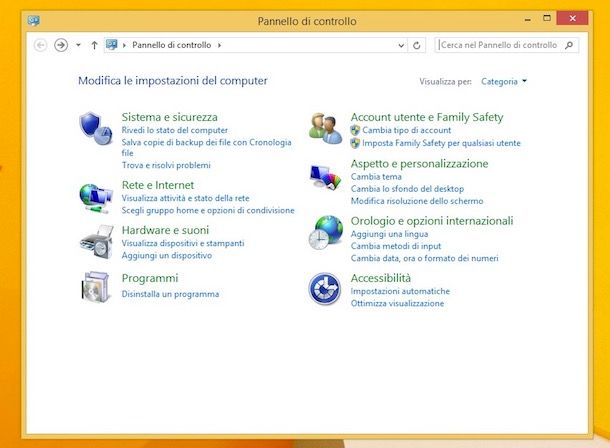Click the Forward navigation arrow
Screen dimensions: 610x448
pos(61,45)
